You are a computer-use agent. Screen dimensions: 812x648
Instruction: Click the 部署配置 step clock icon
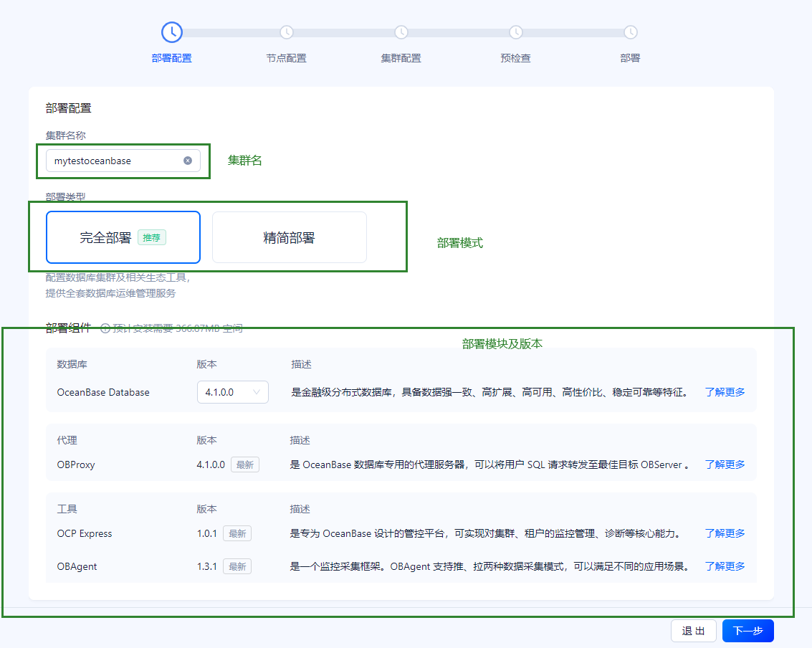click(172, 32)
